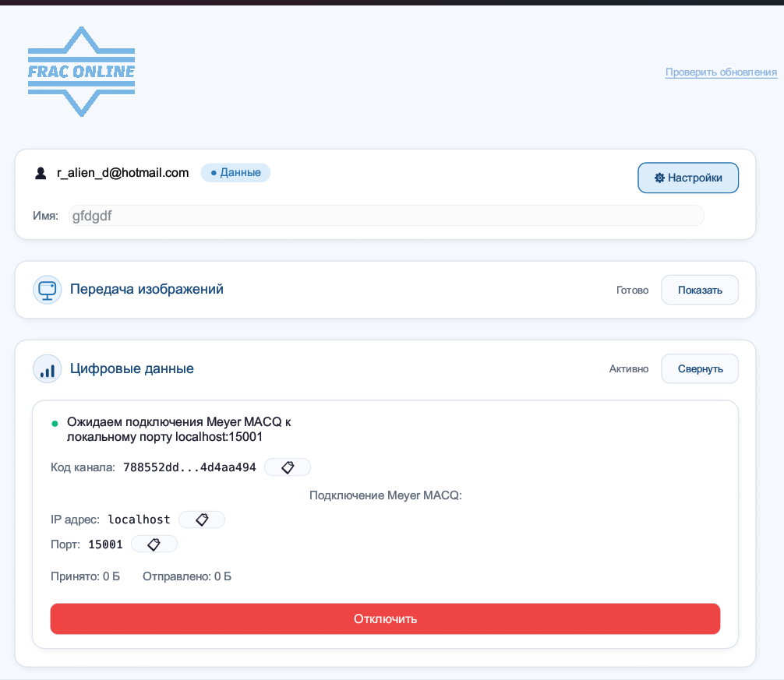Click the Данные badge next to the email
Screen dimensions: 784x680
(x=235, y=173)
